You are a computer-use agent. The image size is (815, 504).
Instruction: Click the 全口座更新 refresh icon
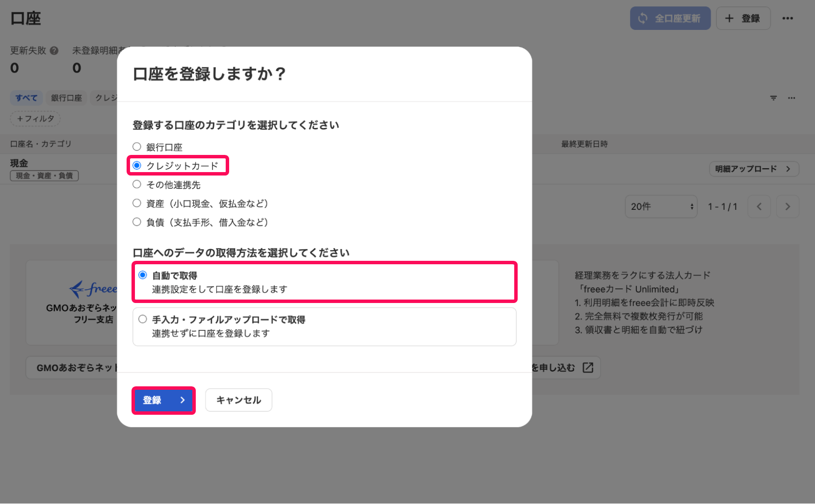pos(643,18)
